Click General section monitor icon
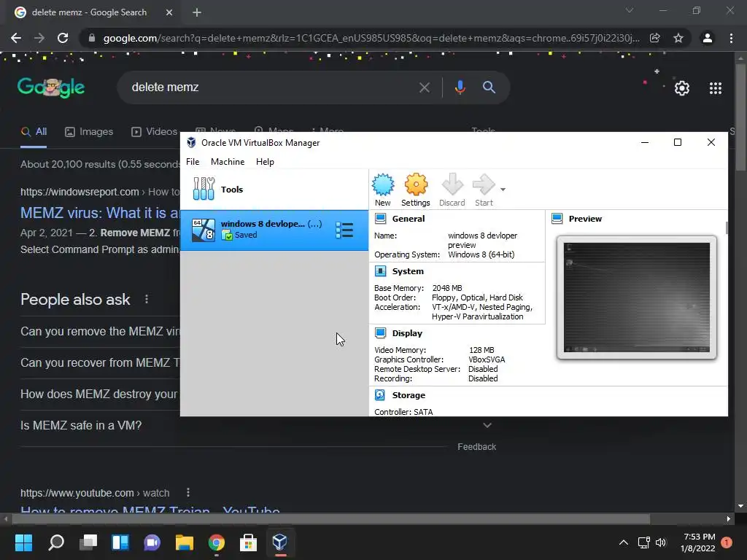747x560 pixels. (x=380, y=219)
